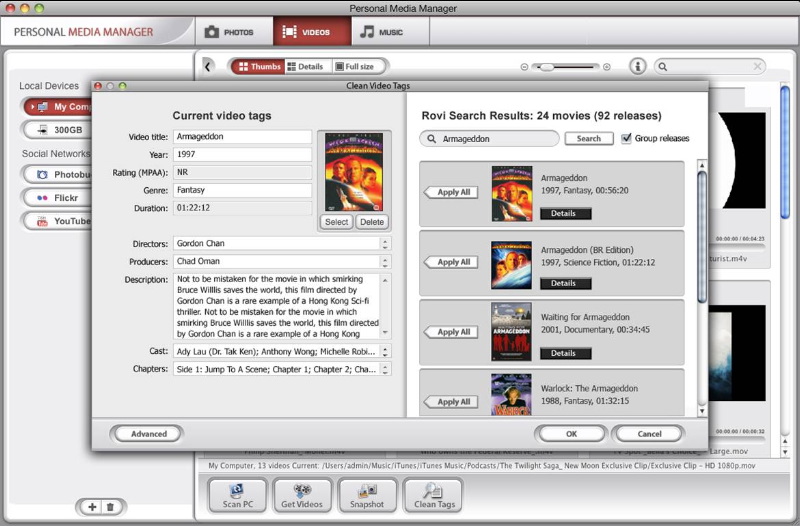Expand the Directors field stepper
800x526 pixels.
(385, 243)
